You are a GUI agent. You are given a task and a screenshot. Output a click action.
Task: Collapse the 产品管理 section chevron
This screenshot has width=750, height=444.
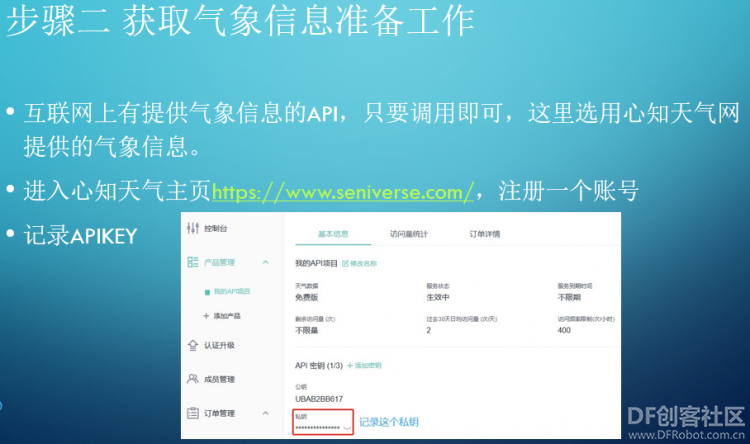[x=265, y=262]
